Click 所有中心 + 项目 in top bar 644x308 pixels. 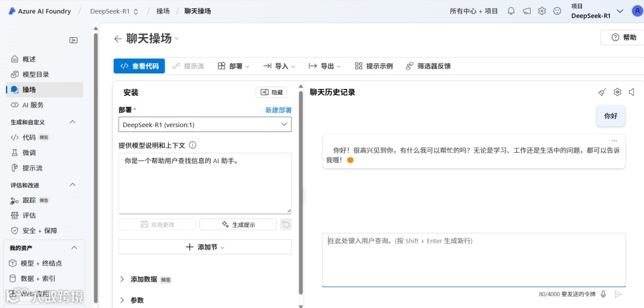point(473,11)
